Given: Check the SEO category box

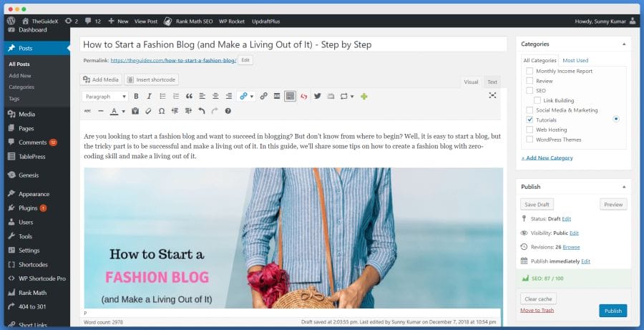Looking at the screenshot, I should tap(530, 90).
